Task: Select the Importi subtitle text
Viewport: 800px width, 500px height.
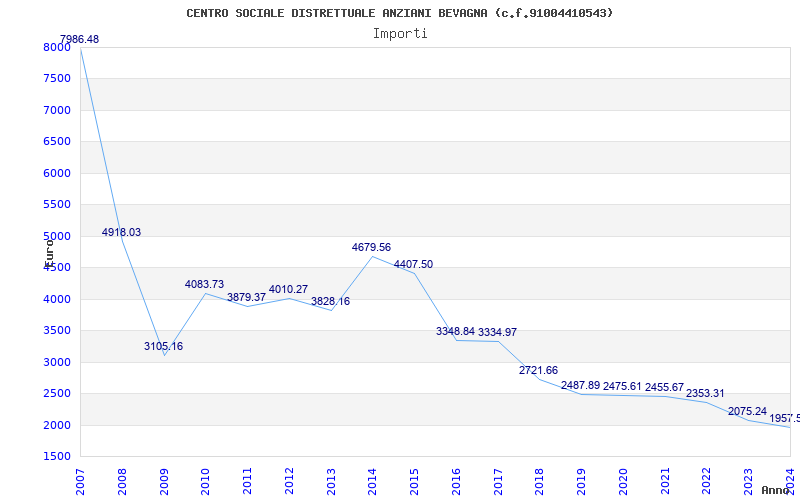Action: pyautogui.click(x=400, y=33)
